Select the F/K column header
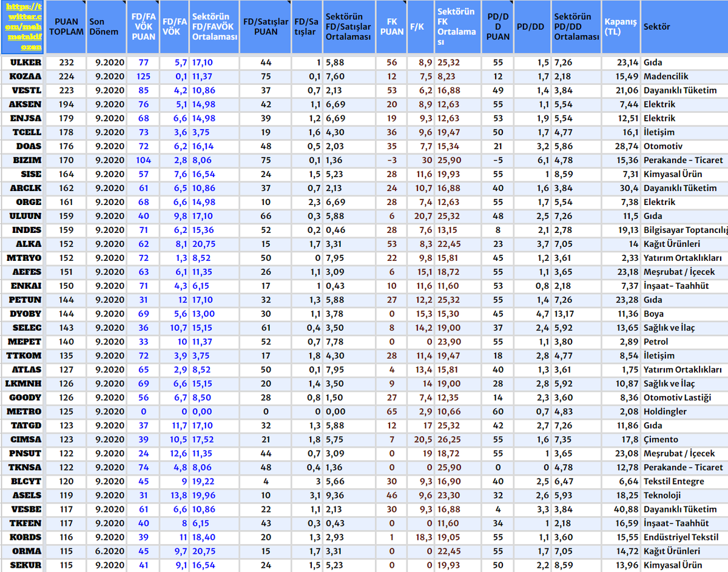 click(420, 27)
